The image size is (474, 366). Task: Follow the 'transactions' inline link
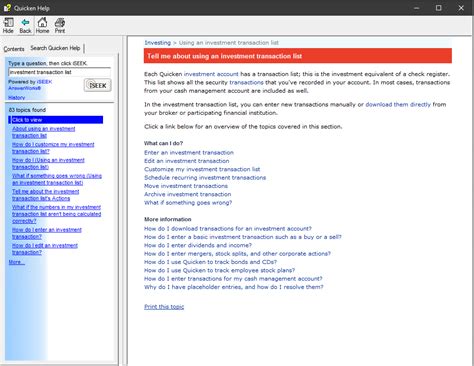[x=246, y=82]
